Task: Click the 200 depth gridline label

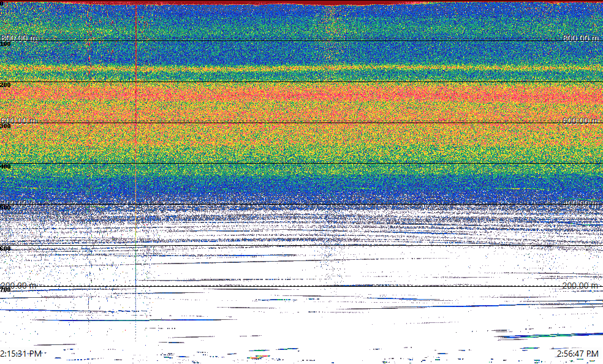Action: 6,85
